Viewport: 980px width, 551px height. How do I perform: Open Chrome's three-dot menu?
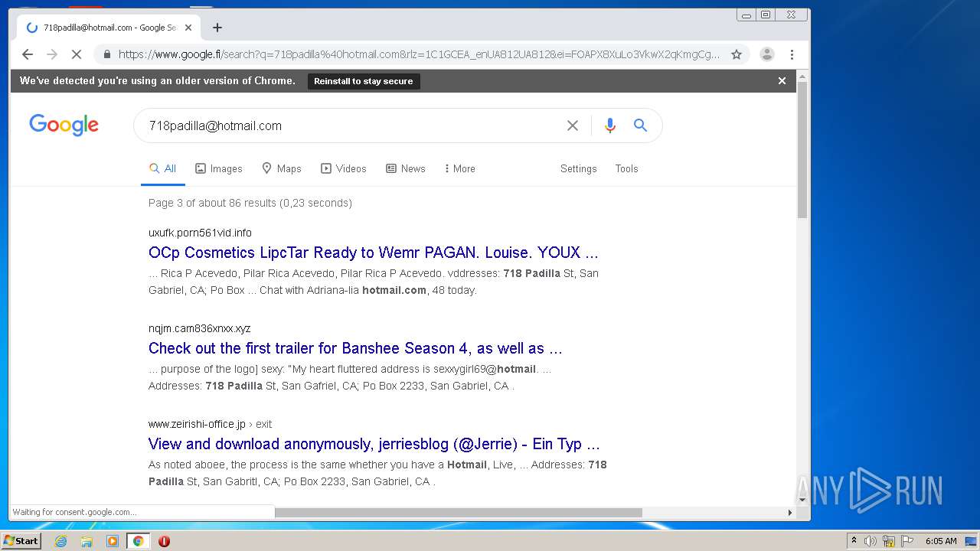click(792, 54)
